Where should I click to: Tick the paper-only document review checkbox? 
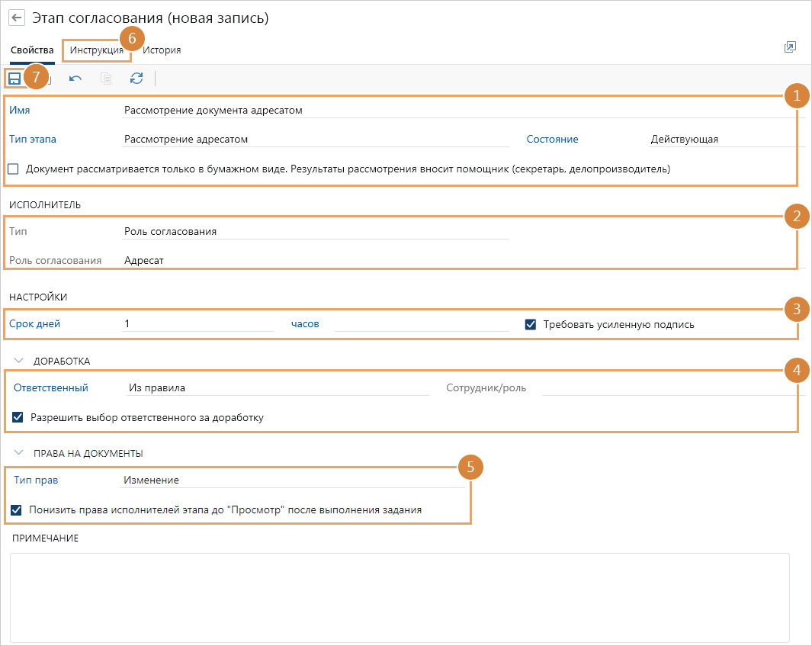[13, 169]
